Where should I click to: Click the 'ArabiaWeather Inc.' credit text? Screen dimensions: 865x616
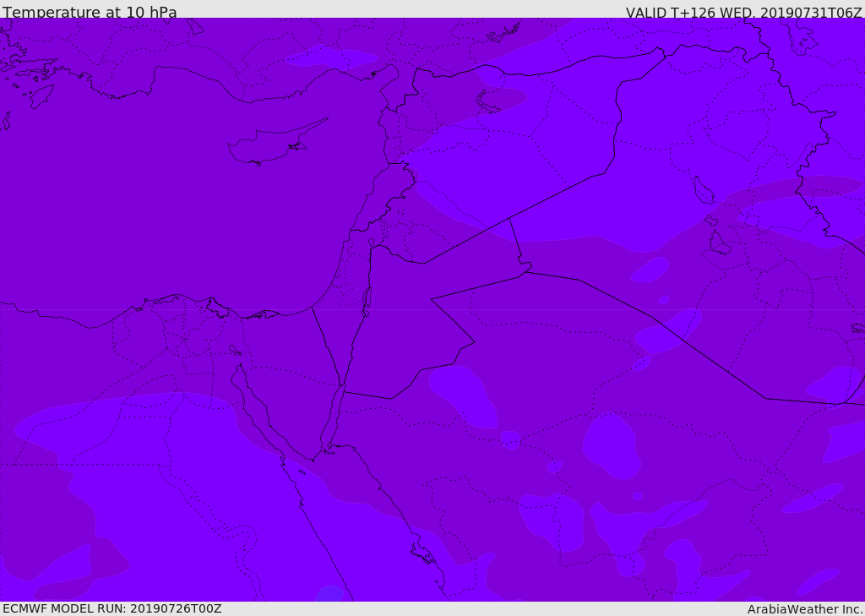[x=805, y=609]
